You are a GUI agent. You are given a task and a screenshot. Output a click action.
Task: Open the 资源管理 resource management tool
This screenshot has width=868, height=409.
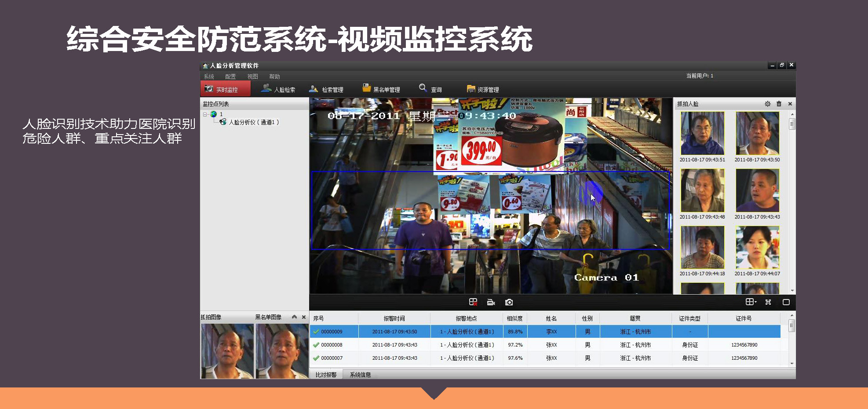pos(483,89)
